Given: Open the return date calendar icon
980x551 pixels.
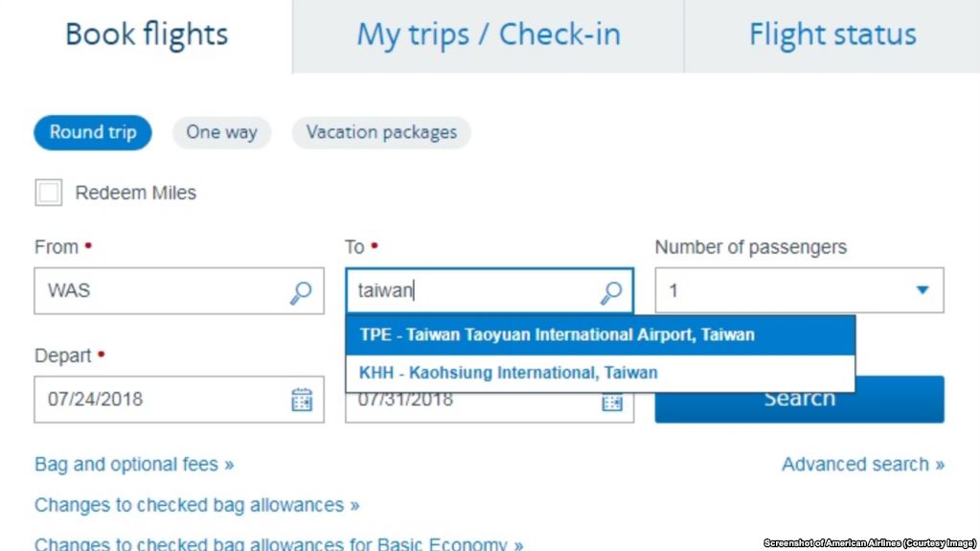Looking at the screenshot, I should click(611, 402).
